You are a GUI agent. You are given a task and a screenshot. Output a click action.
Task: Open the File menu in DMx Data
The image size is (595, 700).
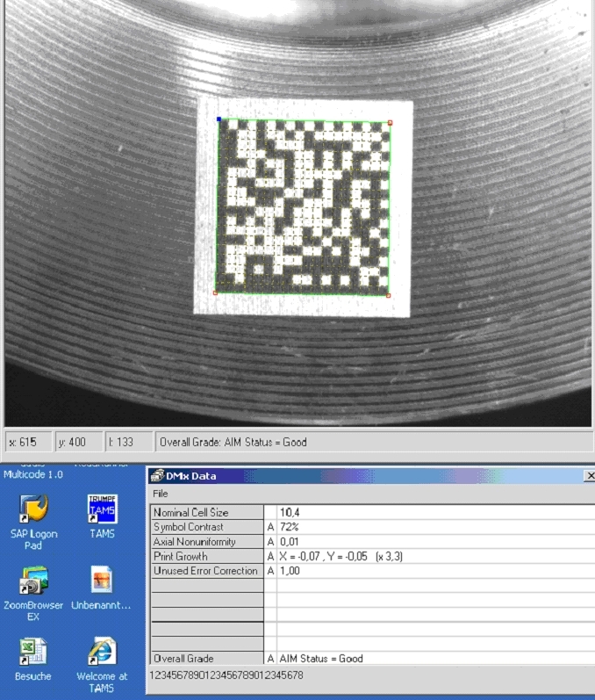coord(160,494)
